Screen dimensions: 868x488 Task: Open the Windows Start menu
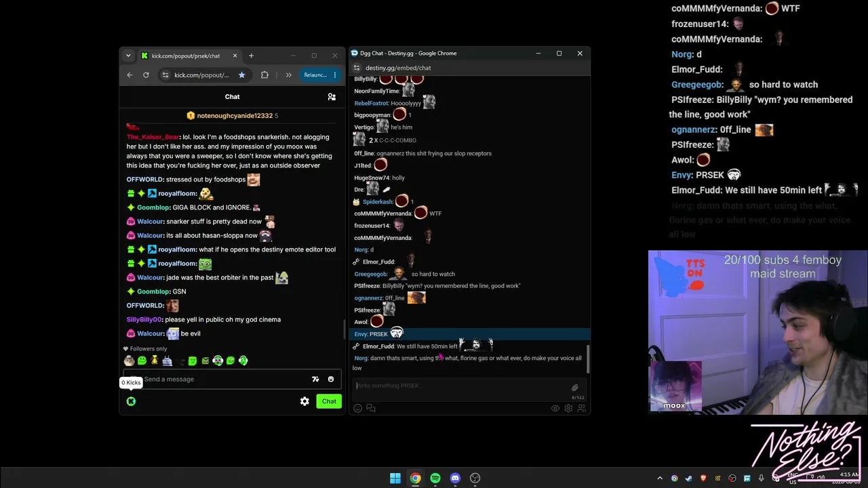pyautogui.click(x=395, y=479)
